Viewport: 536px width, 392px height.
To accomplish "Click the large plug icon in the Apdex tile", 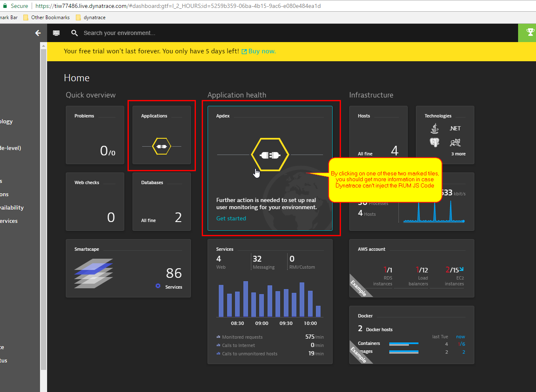I will coord(270,155).
